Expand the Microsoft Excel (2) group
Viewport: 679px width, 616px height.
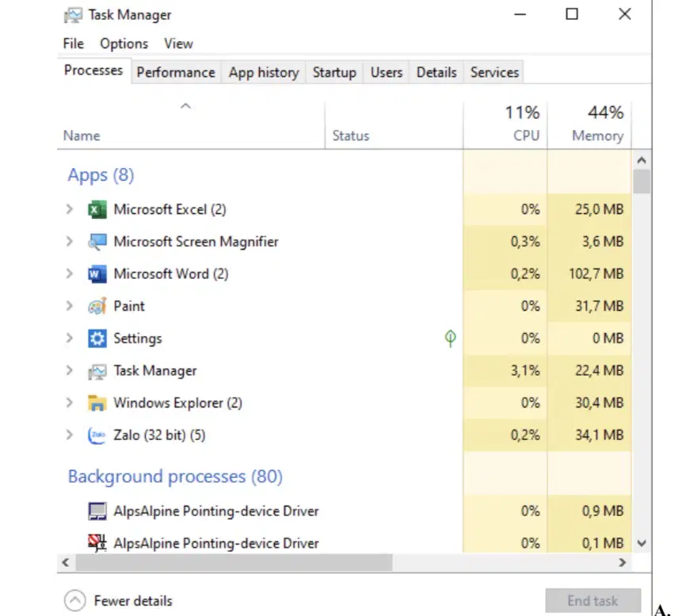click(x=69, y=209)
